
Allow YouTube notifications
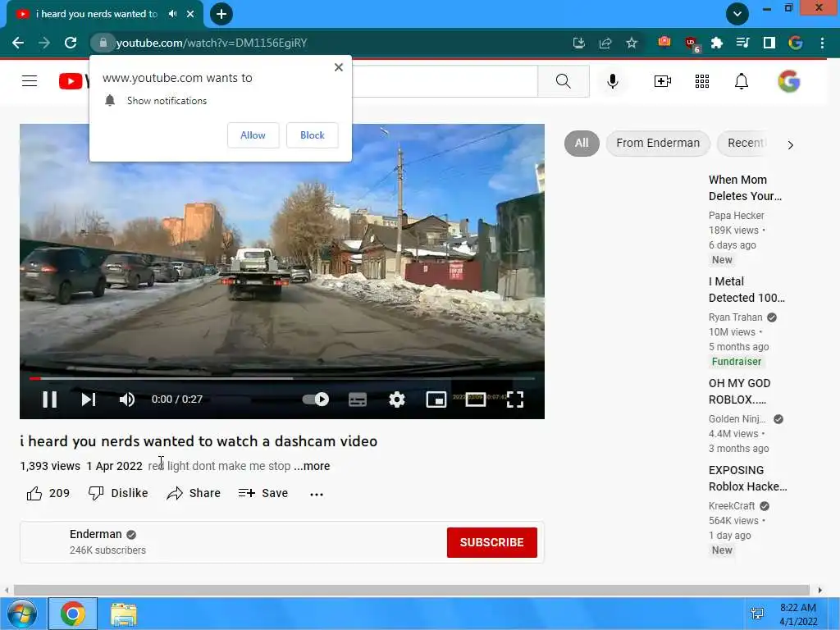point(253,135)
